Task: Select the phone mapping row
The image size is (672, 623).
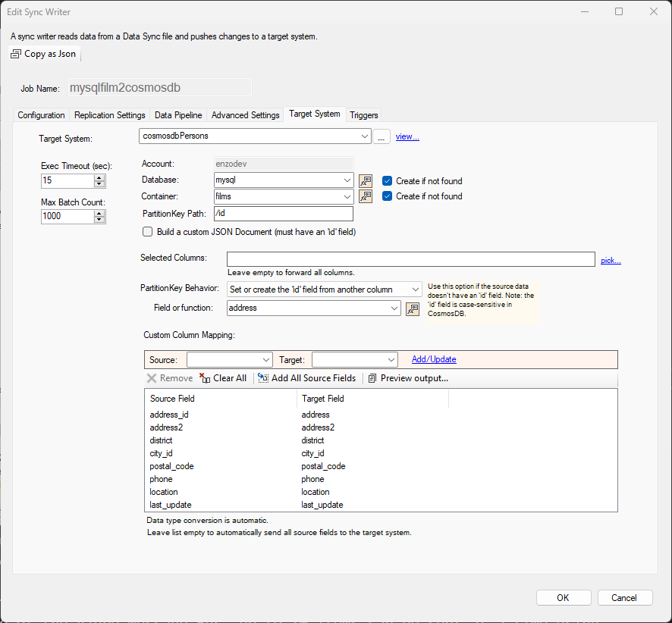Action: pos(381,479)
